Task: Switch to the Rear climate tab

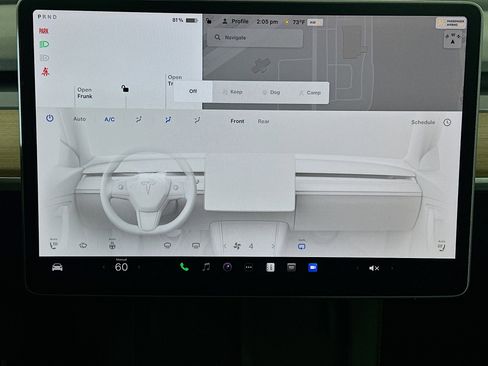Action: (263, 121)
